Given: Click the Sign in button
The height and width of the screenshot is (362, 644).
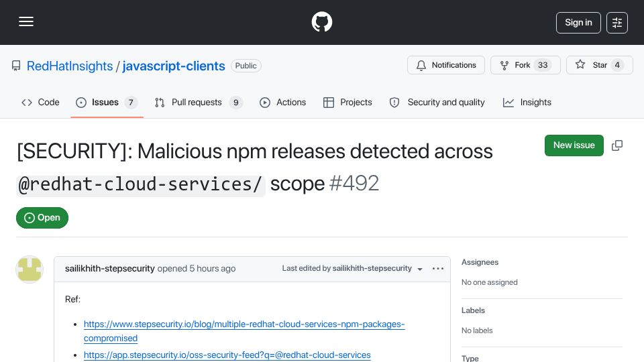Looking at the screenshot, I should click(x=578, y=23).
